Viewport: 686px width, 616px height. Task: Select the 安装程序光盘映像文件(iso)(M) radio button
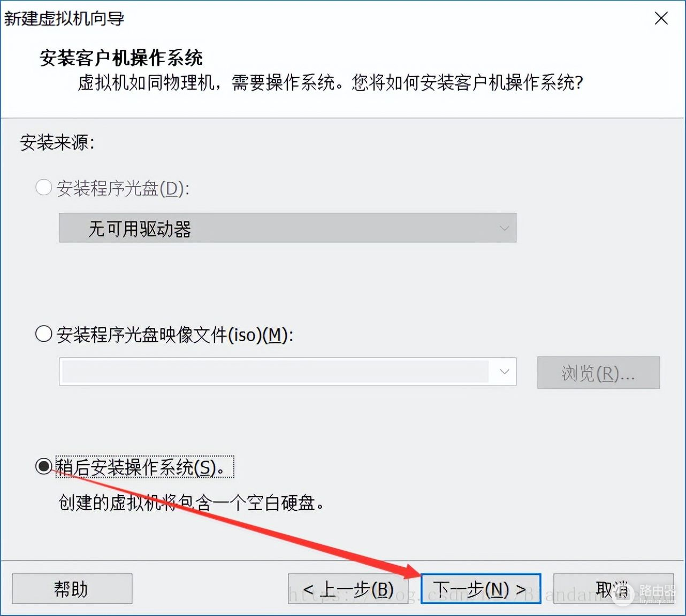(x=44, y=334)
